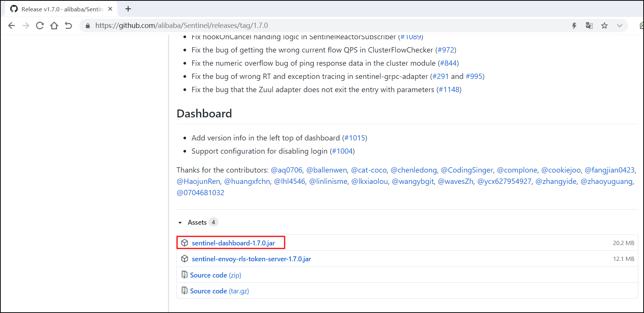Open issue link #1148
Viewport: 644px width, 313px height.
[449, 89]
